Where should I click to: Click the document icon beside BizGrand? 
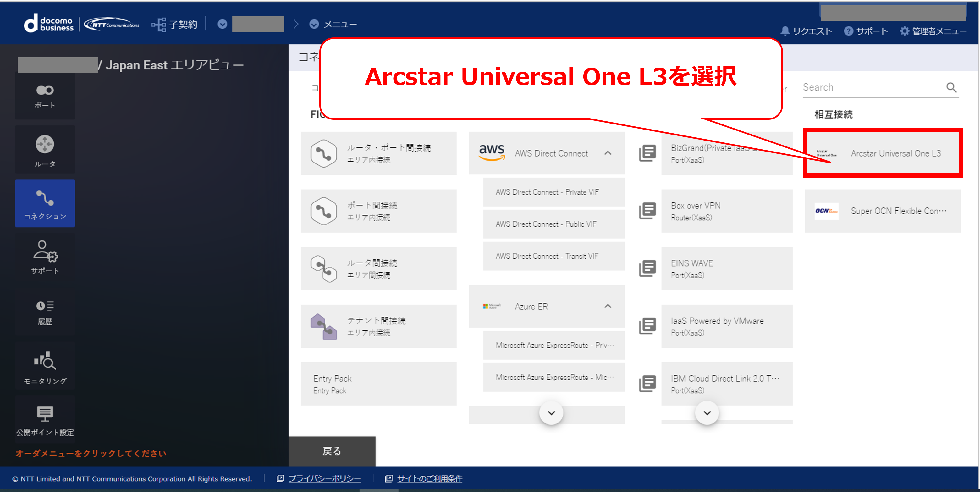(647, 153)
